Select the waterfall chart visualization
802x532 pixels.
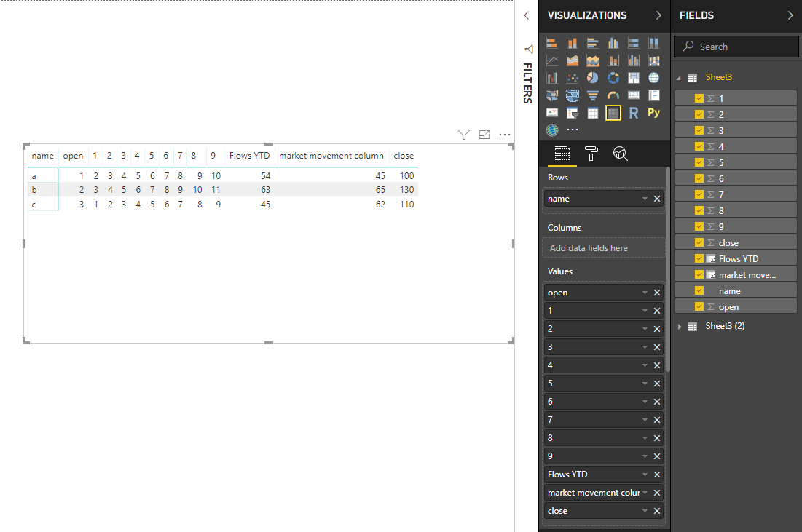click(552, 78)
